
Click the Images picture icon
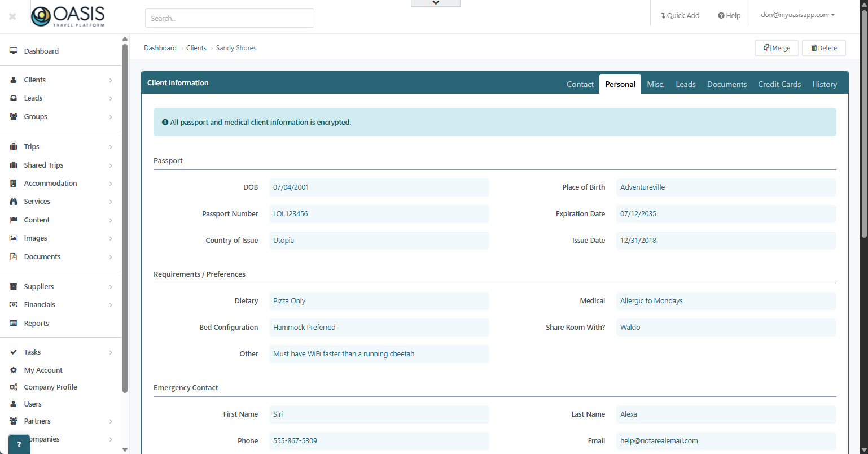14,238
